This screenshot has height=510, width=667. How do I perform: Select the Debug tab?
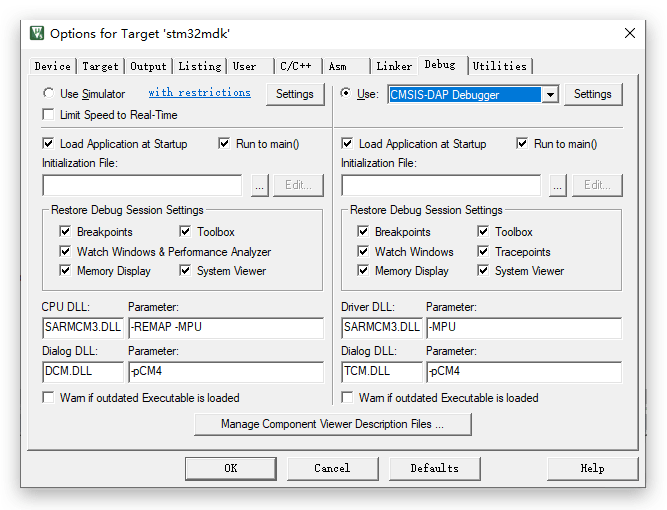click(442, 65)
